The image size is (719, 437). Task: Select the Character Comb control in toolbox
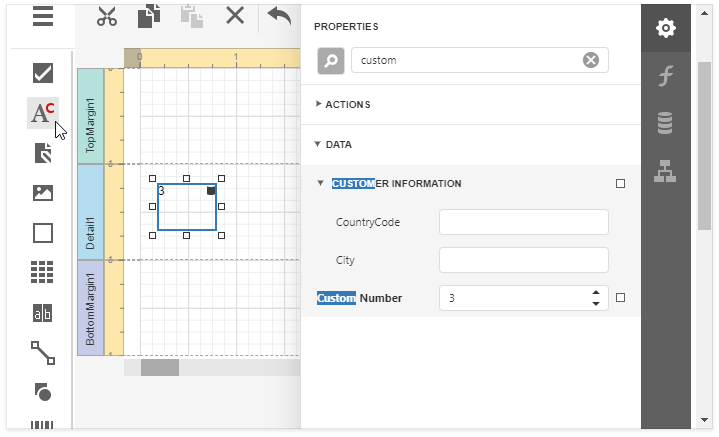pos(43,313)
